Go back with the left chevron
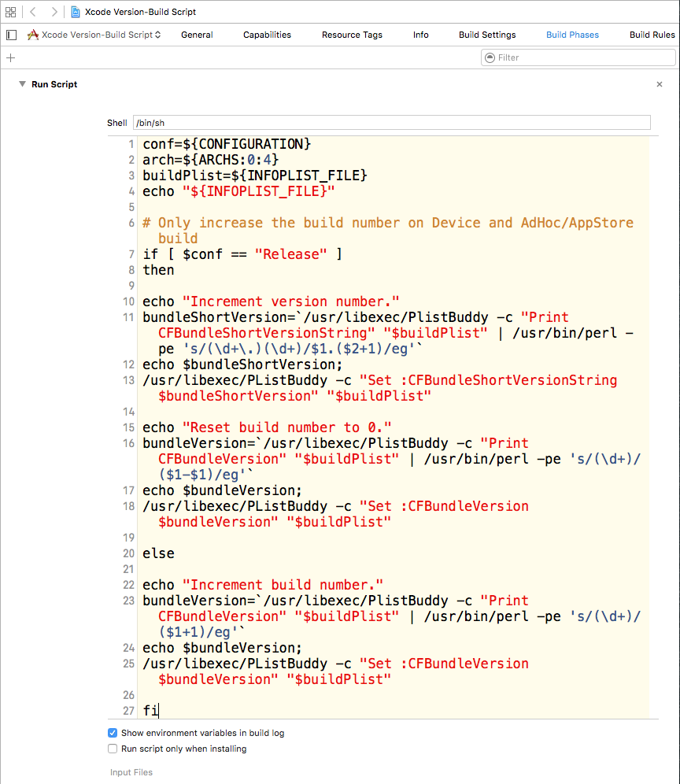Screen dimensions: 680x784 [33, 12]
